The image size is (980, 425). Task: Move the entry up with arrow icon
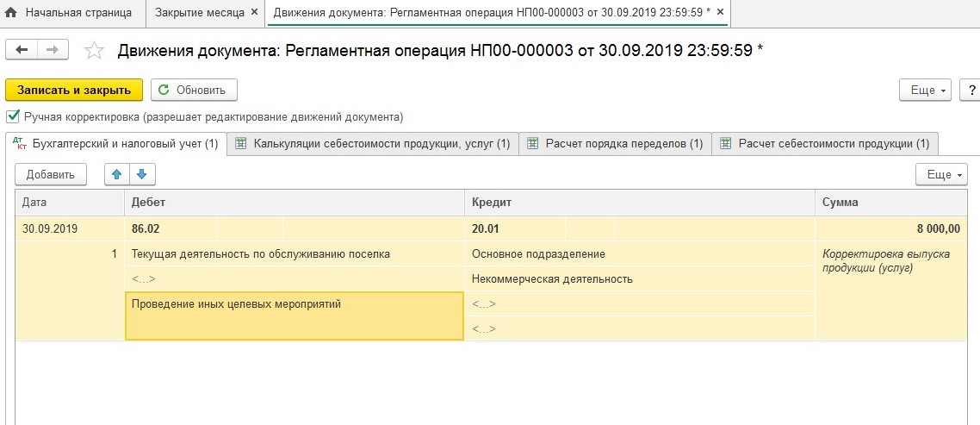(116, 174)
